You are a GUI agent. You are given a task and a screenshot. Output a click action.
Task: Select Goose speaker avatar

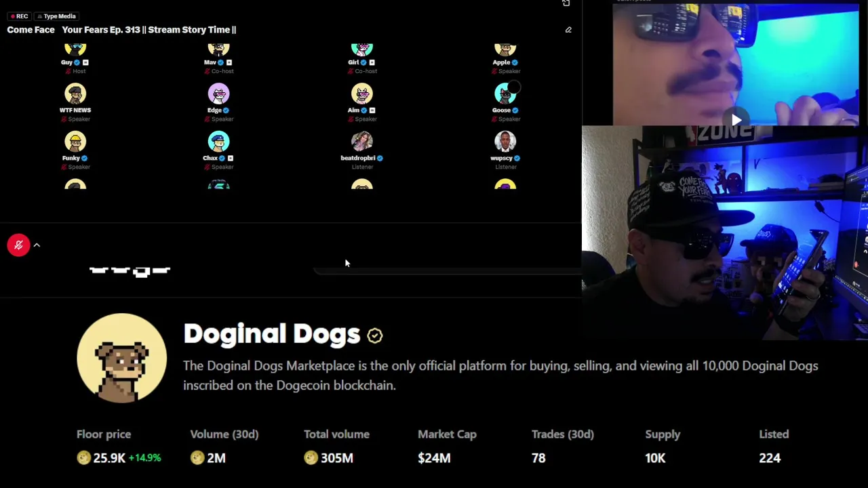[x=505, y=94]
